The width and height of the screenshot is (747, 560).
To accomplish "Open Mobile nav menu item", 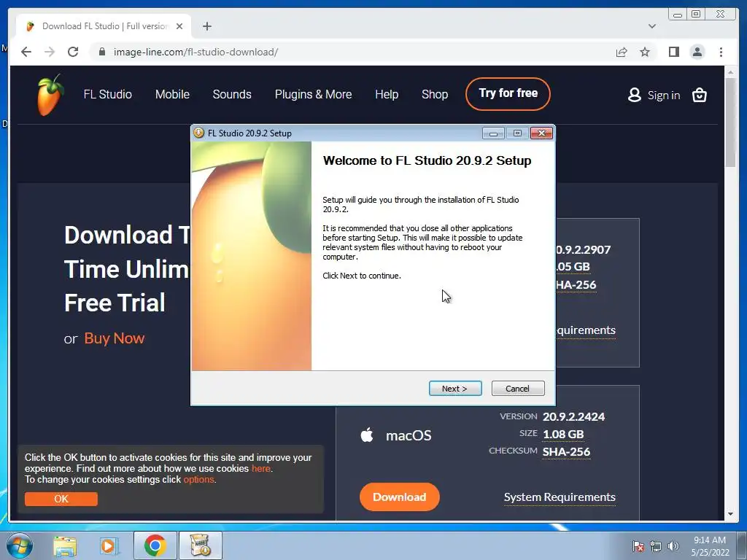I will [x=172, y=94].
